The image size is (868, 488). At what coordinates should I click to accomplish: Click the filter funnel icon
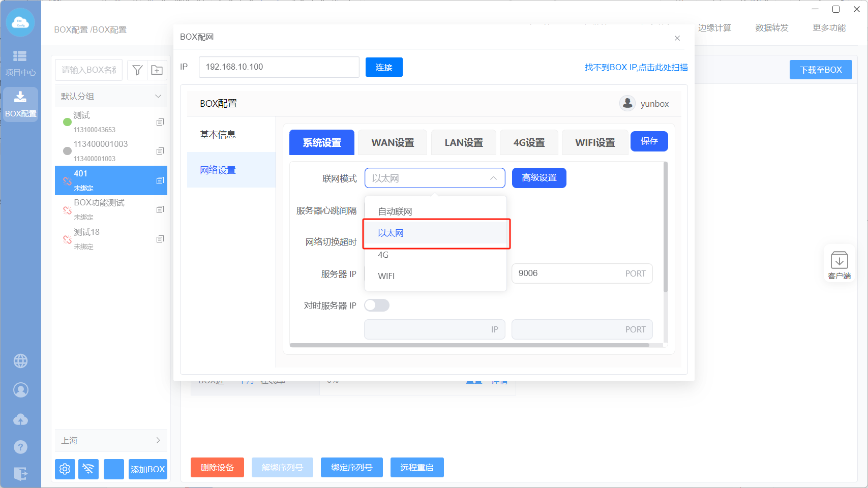pyautogui.click(x=137, y=70)
